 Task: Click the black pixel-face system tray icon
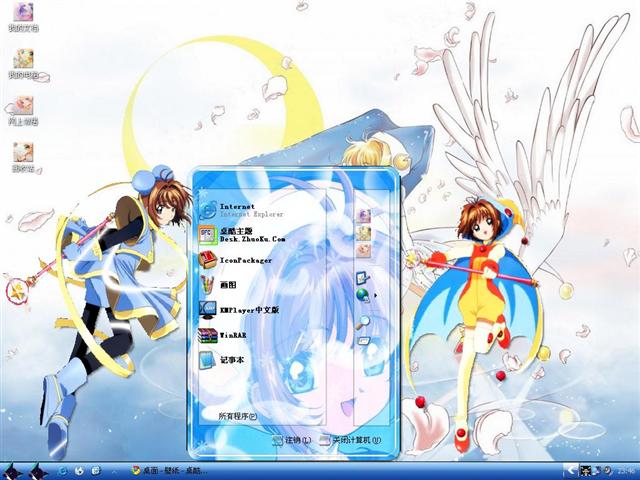(x=585, y=471)
